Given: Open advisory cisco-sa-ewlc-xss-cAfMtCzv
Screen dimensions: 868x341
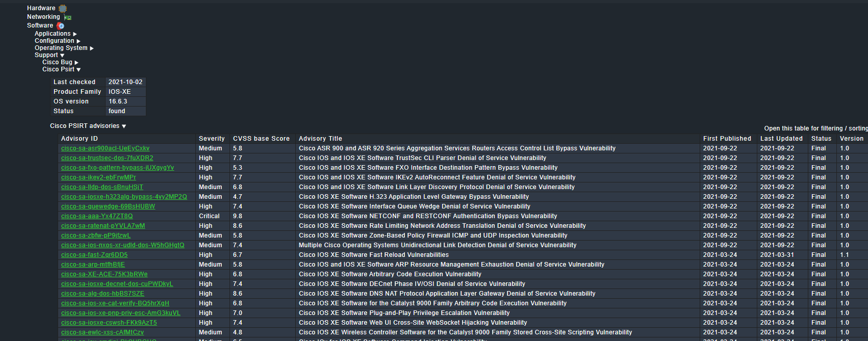Looking at the screenshot, I should point(103,332).
